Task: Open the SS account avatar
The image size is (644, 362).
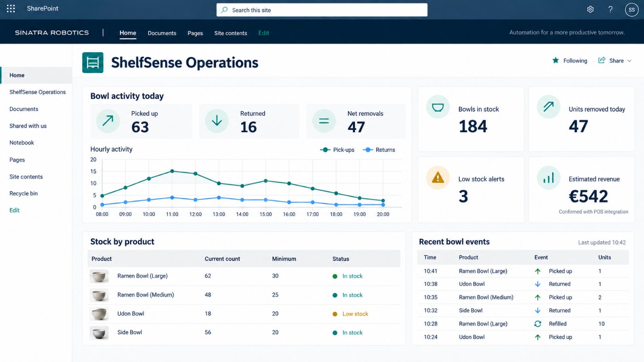Action: [x=632, y=9]
